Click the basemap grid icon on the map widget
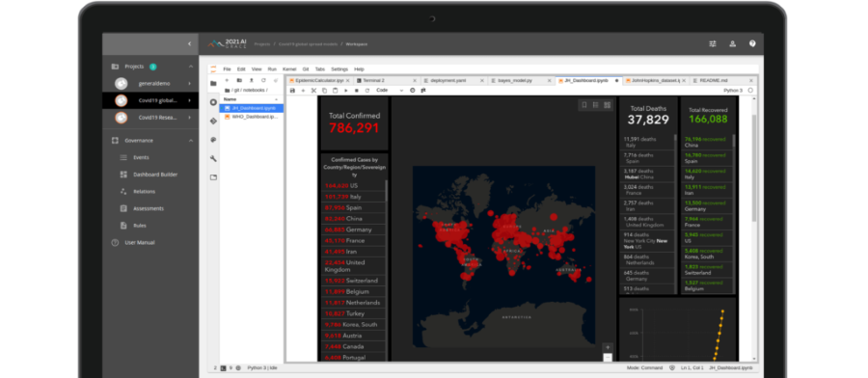The image size is (868, 378). (608, 105)
